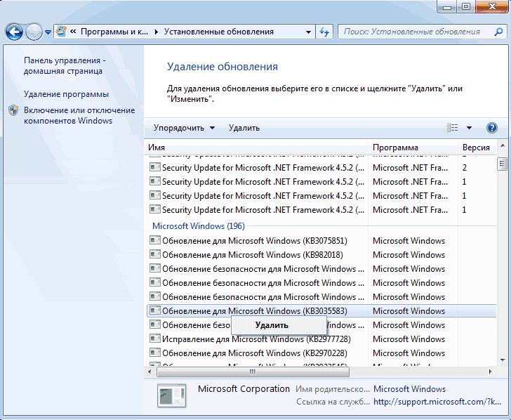Click the change view icon in toolbar
This screenshot has height=420, width=511.
pyautogui.click(x=453, y=128)
